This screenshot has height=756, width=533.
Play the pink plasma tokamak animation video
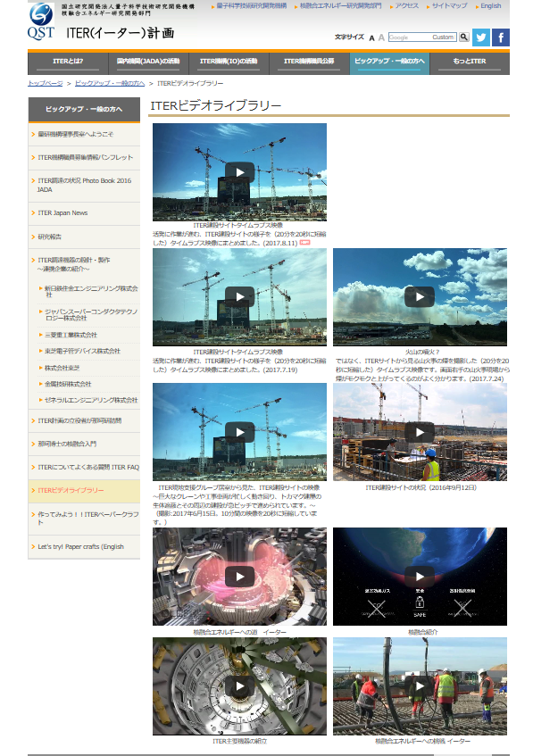pyautogui.click(x=240, y=577)
